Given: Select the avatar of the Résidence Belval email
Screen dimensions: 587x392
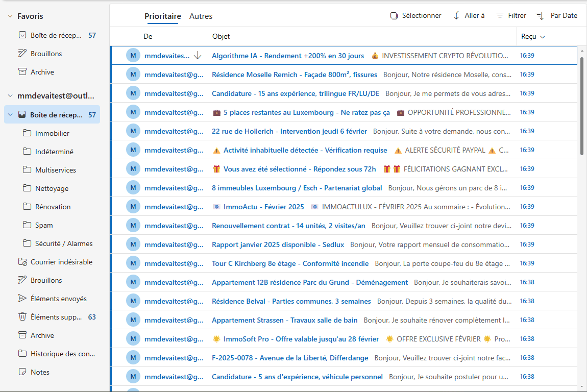Looking at the screenshot, I should tap(133, 301).
